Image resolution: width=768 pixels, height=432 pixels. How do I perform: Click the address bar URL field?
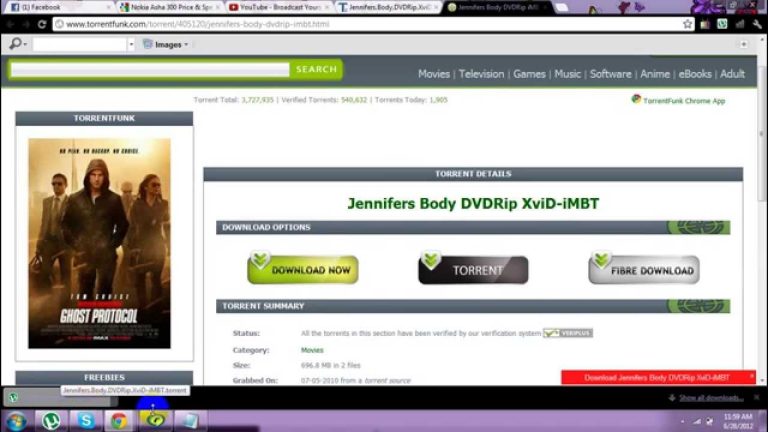370,24
